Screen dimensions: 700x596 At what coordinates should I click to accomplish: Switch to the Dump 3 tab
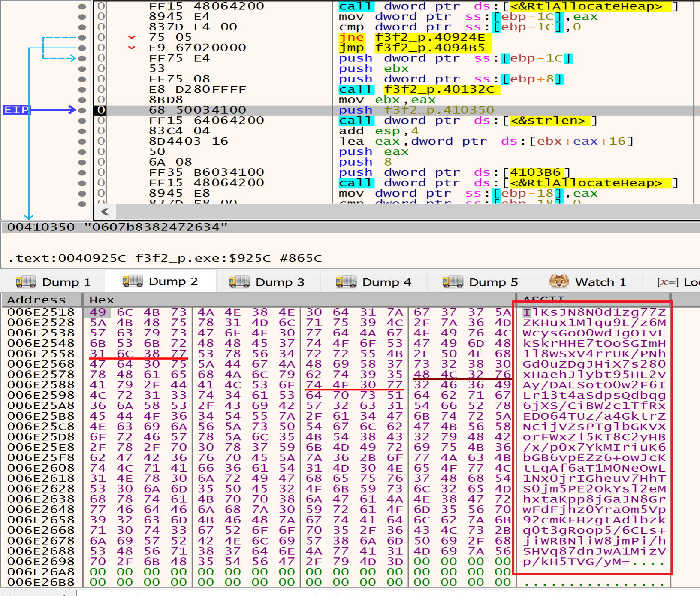(268, 282)
